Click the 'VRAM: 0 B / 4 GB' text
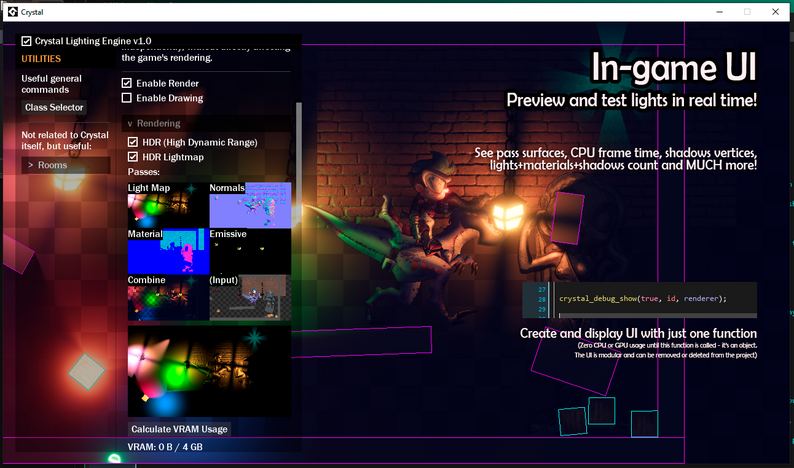 pos(165,447)
